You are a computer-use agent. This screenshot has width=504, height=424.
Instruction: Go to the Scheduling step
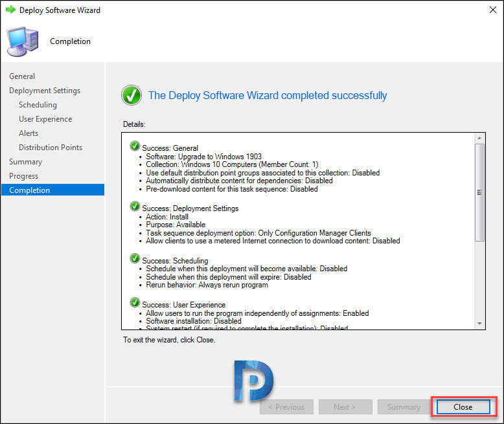click(x=38, y=105)
